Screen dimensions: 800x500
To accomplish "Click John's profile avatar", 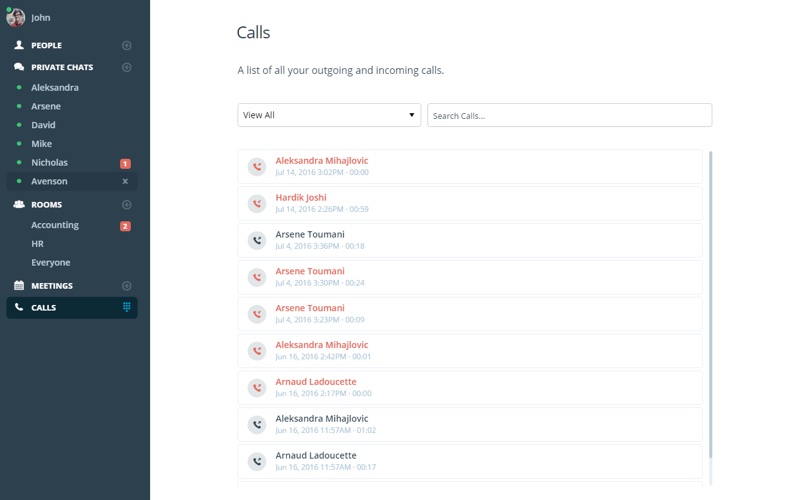I will click(x=15, y=17).
